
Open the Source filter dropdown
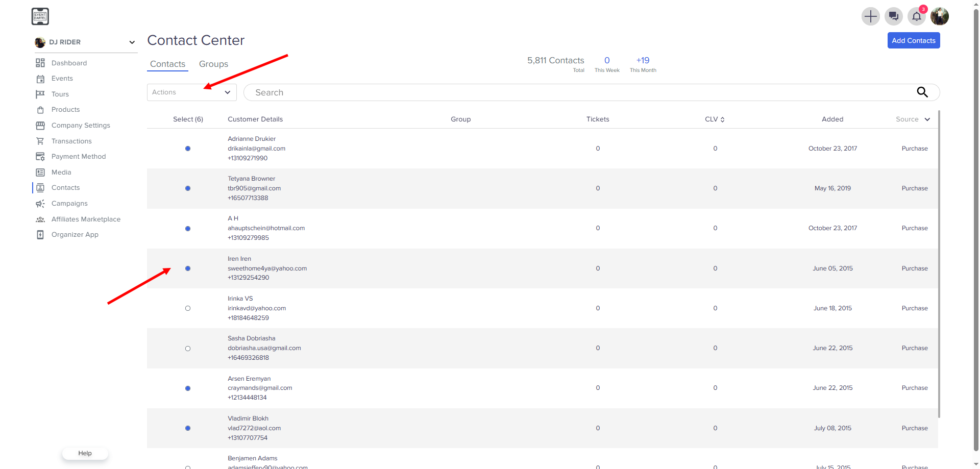tap(913, 119)
